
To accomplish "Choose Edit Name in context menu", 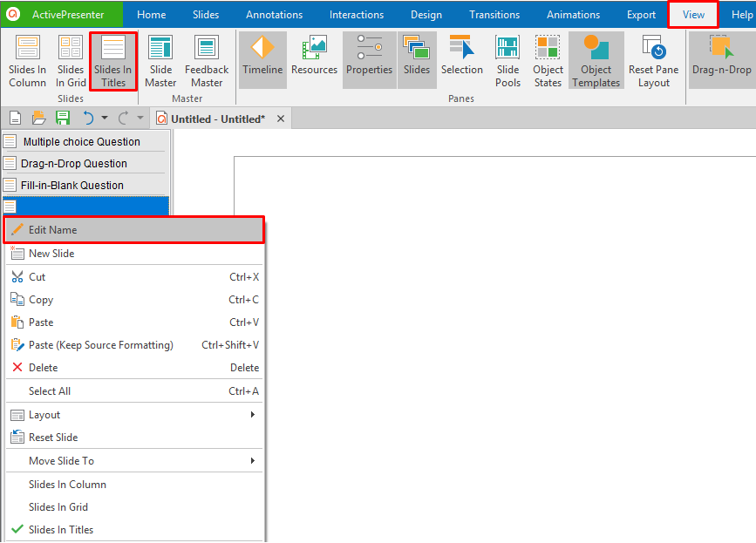I will [134, 230].
